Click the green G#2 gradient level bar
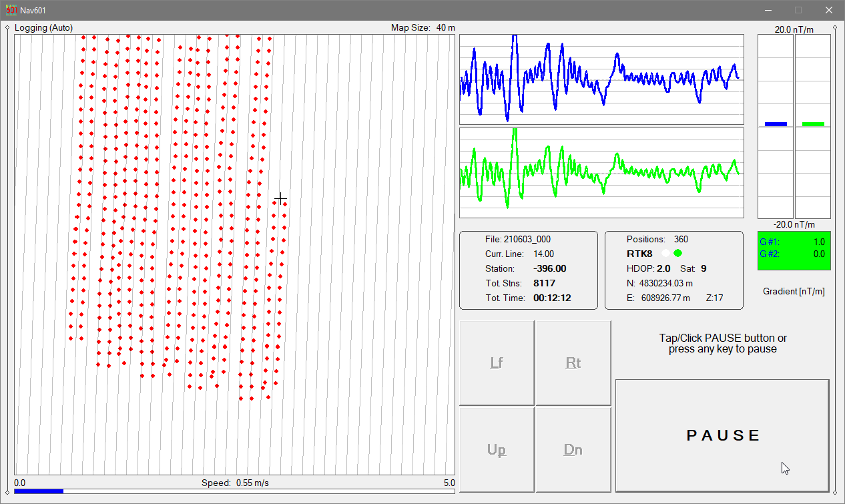Image resolution: width=845 pixels, height=504 pixels. [x=813, y=124]
